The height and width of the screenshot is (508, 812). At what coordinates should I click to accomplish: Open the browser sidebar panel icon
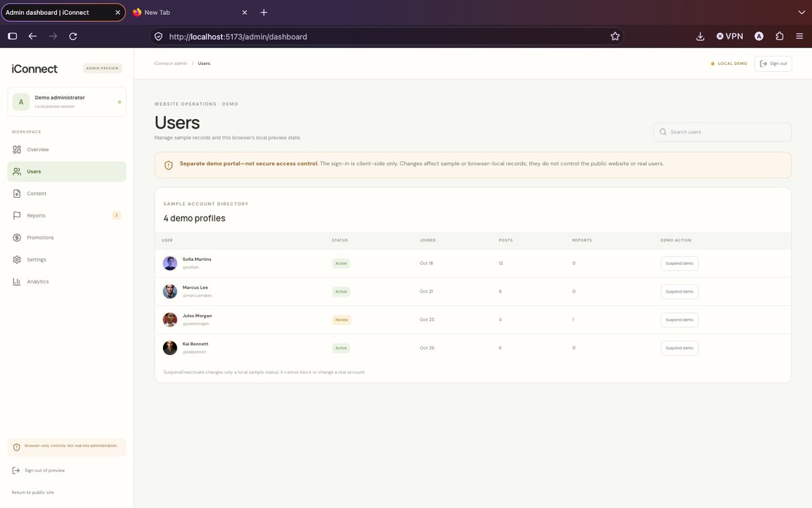pos(12,37)
